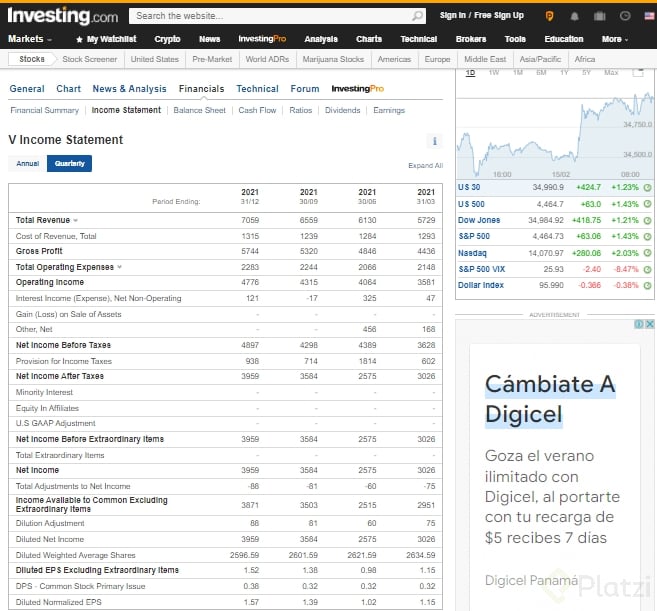Open the More dropdown menu
This screenshot has width=657, height=611.
click(615, 39)
